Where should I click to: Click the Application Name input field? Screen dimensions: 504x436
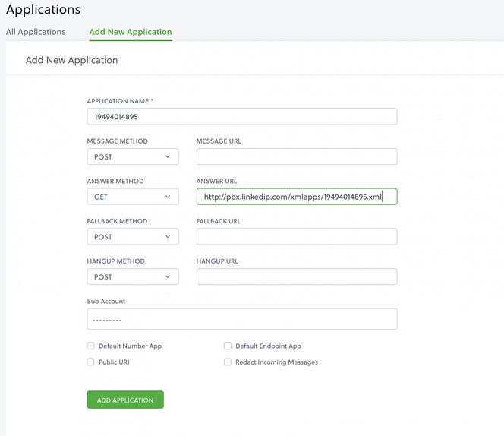[242, 116]
